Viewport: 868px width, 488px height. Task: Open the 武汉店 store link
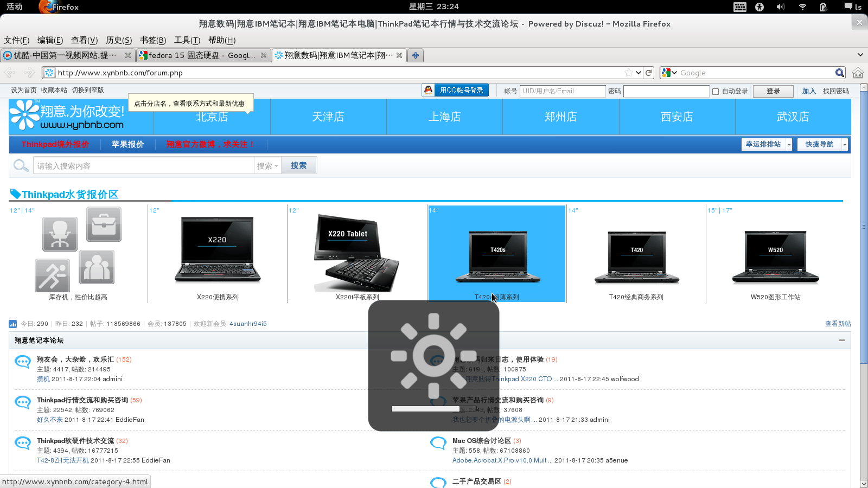point(793,117)
